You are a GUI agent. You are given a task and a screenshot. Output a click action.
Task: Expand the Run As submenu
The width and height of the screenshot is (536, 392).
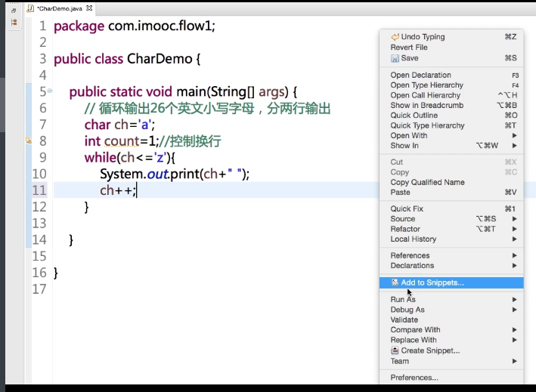(x=515, y=300)
